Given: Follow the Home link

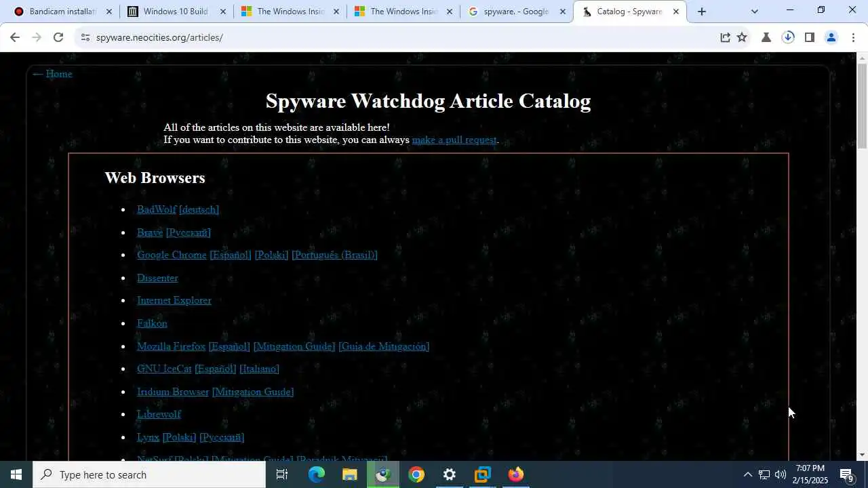Looking at the screenshot, I should 52,74.
